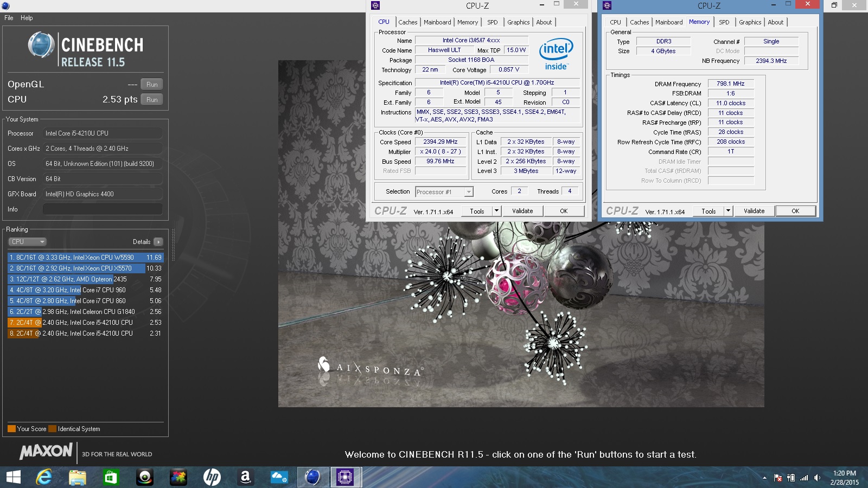
Task: Click Tools button in right CPU-Z window
Action: point(709,211)
